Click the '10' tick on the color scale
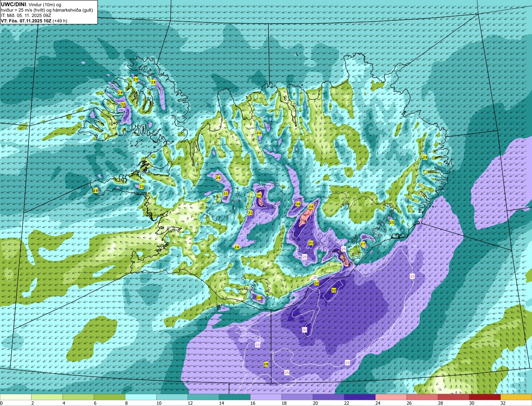The height and width of the screenshot is (406, 532). 159,403
